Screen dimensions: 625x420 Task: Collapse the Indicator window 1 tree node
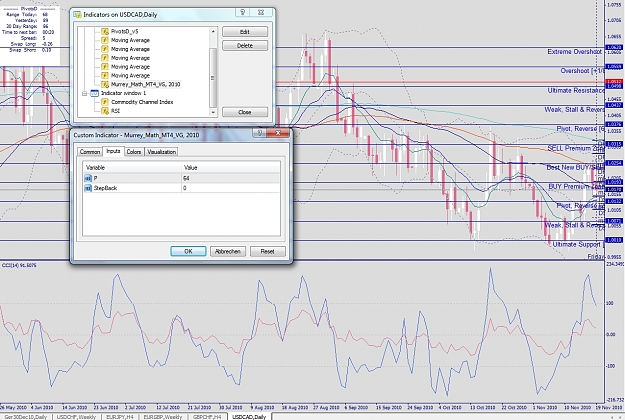point(85,93)
